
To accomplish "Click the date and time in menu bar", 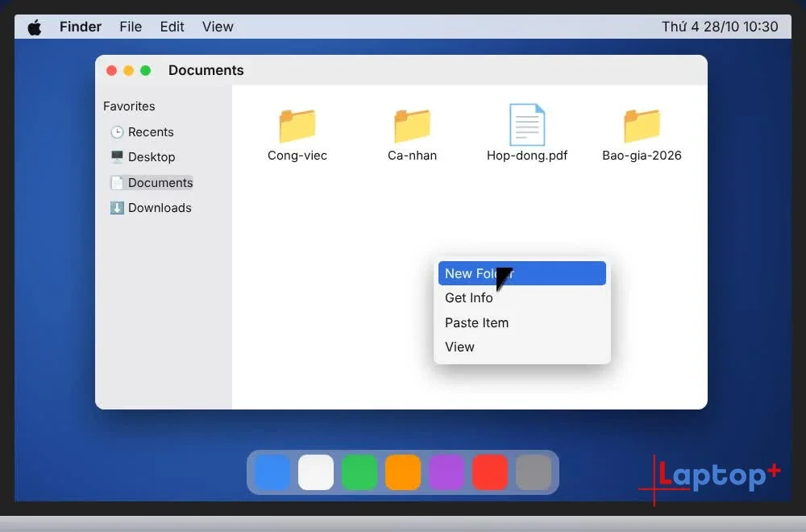I will tap(720, 27).
